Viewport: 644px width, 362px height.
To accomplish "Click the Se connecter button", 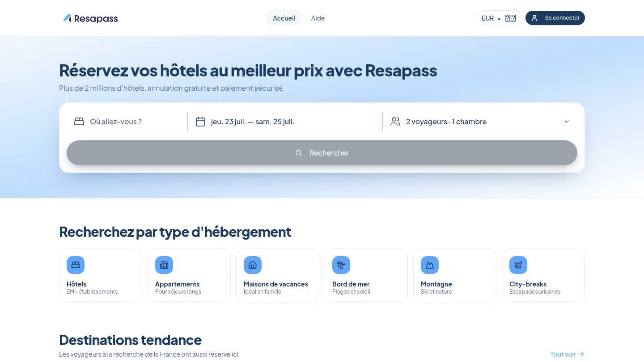I will pyautogui.click(x=555, y=18).
